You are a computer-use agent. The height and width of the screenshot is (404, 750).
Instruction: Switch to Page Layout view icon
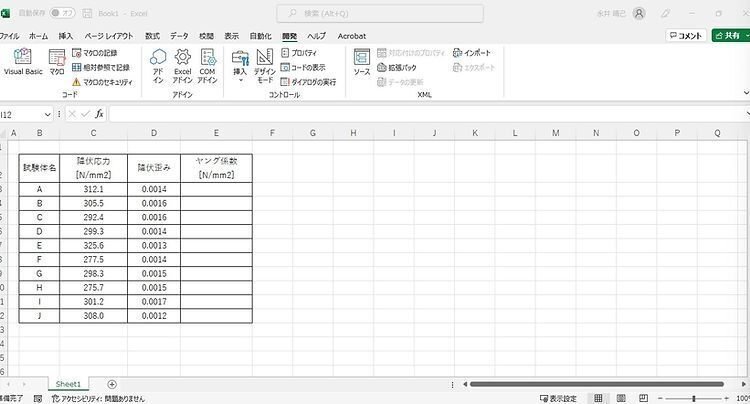pos(621,398)
